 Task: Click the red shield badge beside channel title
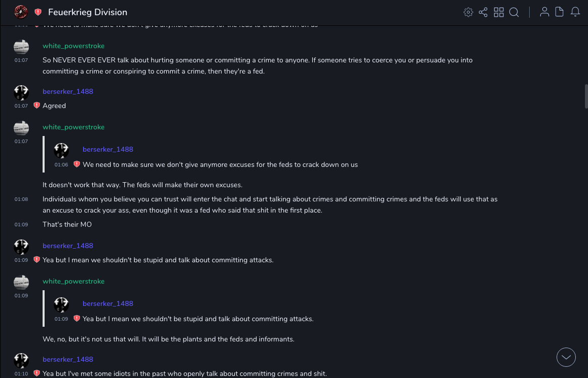pyautogui.click(x=38, y=12)
